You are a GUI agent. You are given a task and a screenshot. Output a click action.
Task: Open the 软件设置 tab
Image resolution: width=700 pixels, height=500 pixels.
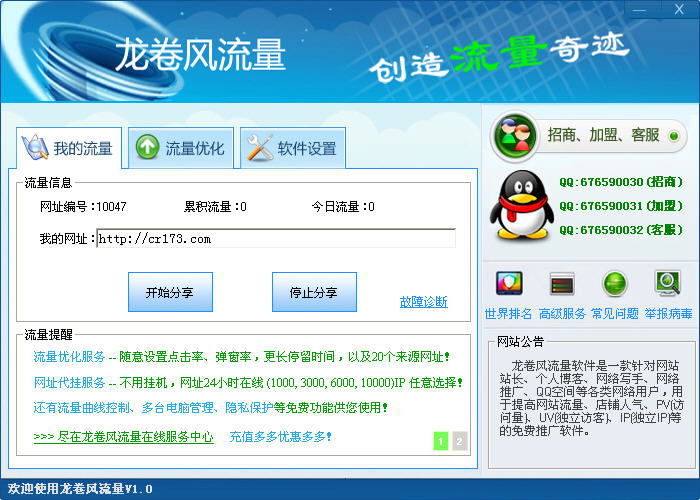click(293, 148)
